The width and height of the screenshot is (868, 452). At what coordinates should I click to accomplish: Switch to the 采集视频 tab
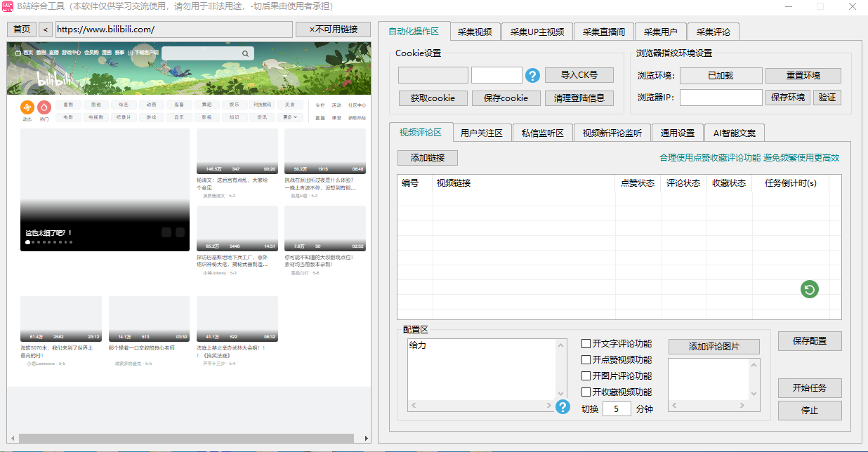475,31
